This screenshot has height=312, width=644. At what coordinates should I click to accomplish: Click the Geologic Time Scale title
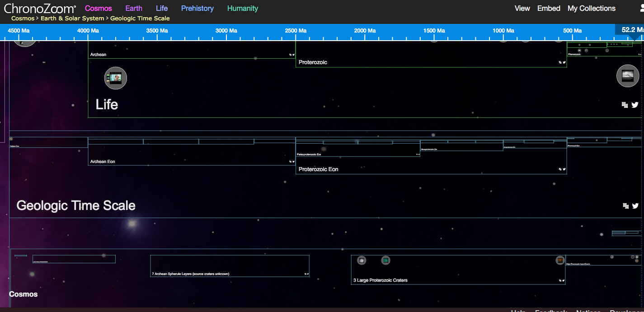coord(76,205)
